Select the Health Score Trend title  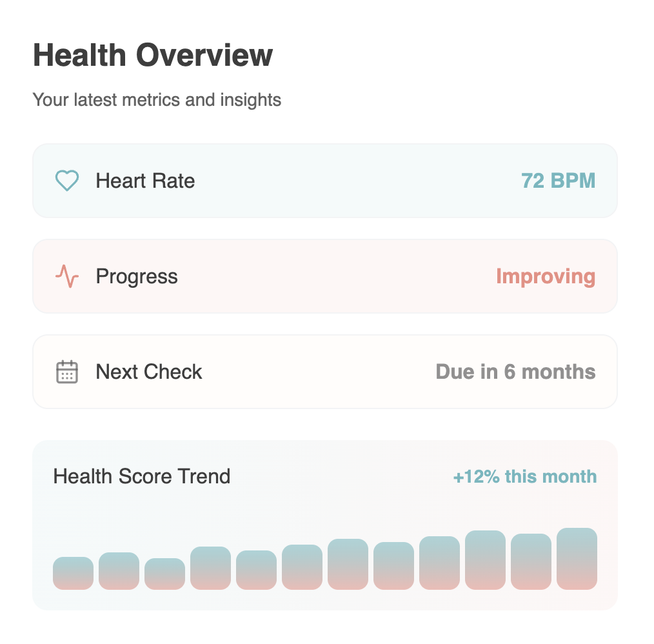click(x=142, y=477)
